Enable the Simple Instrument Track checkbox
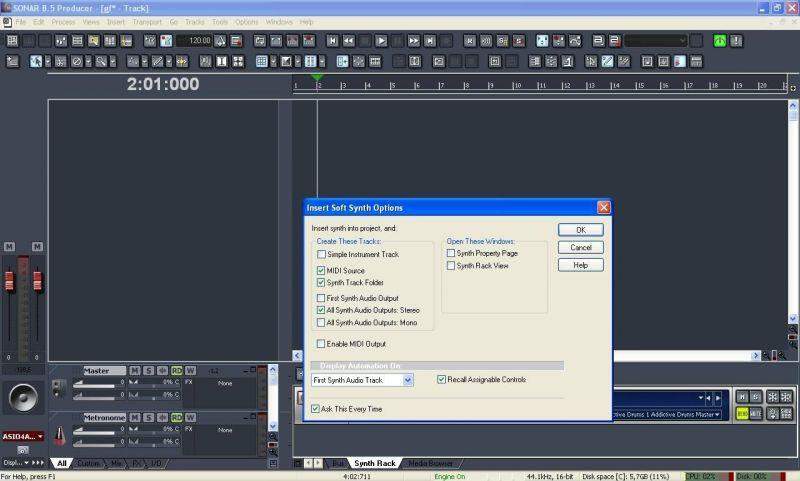 pyautogui.click(x=321, y=254)
